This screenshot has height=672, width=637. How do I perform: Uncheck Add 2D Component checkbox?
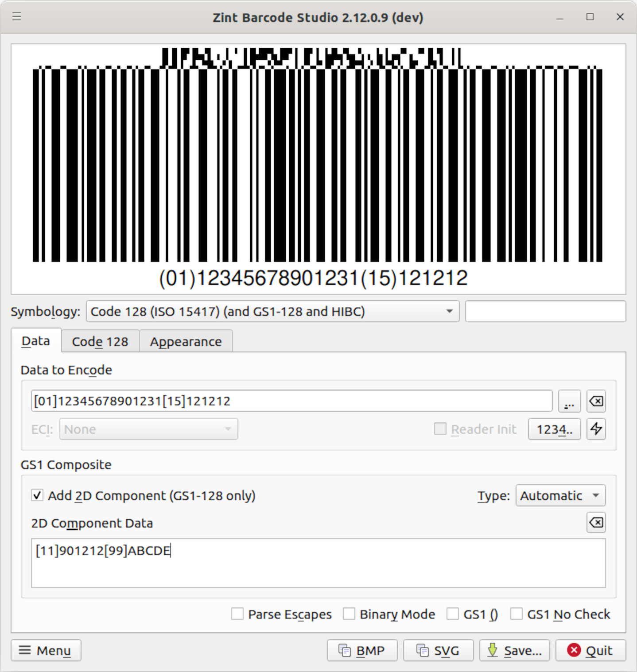tap(37, 495)
